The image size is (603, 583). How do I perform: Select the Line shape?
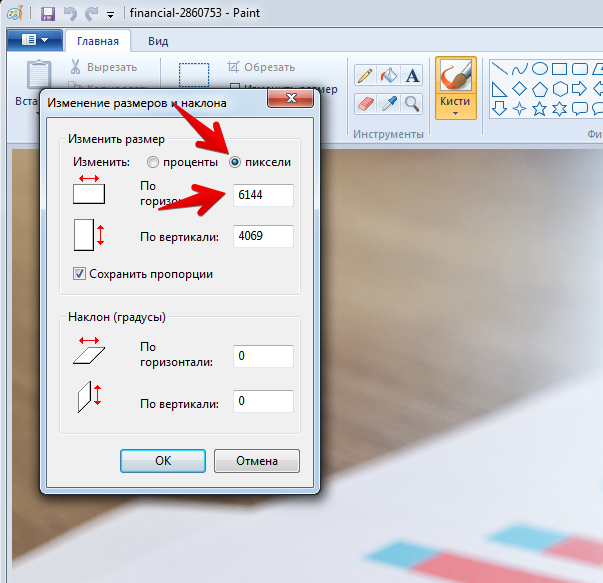pos(499,68)
